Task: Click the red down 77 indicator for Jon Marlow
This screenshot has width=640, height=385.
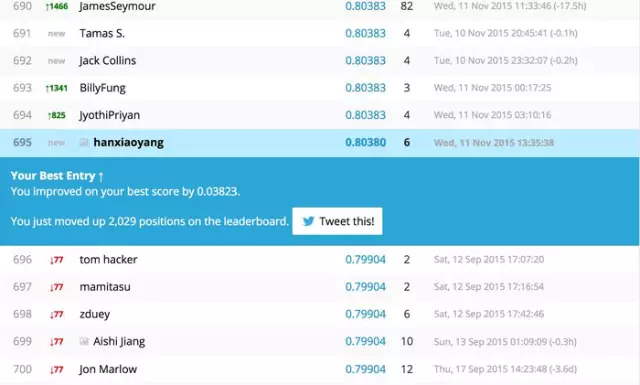Action: pyautogui.click(x=56, y=369)
